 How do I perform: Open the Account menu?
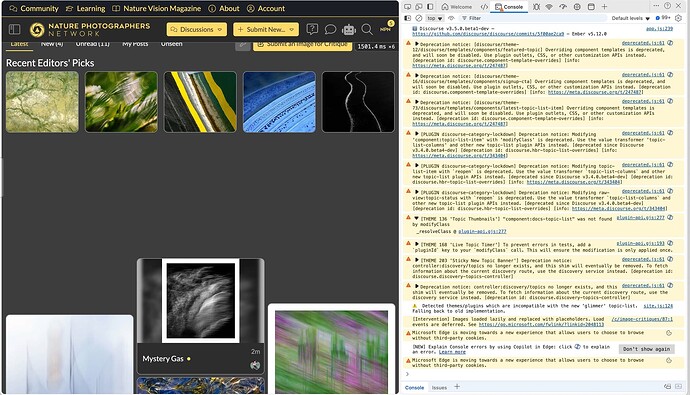pos(266,8)
